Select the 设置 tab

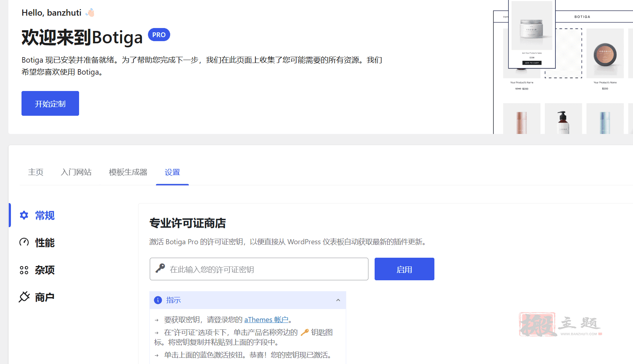[x=172, y=172]
